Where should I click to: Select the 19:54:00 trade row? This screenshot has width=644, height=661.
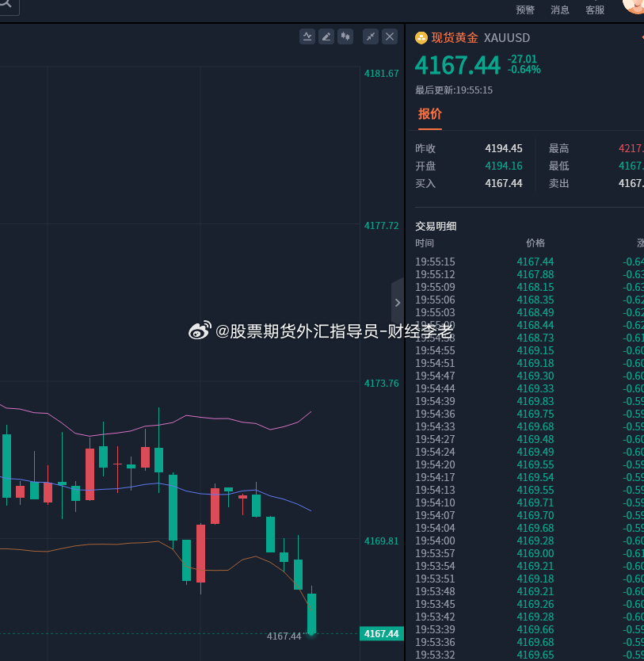tap(529, 541)
